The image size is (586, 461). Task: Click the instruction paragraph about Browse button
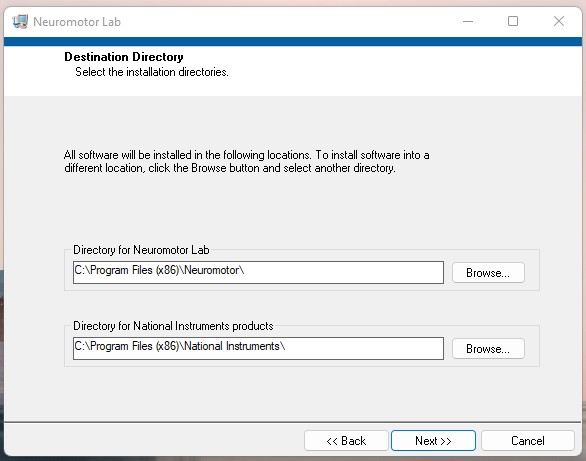(247, 161)
